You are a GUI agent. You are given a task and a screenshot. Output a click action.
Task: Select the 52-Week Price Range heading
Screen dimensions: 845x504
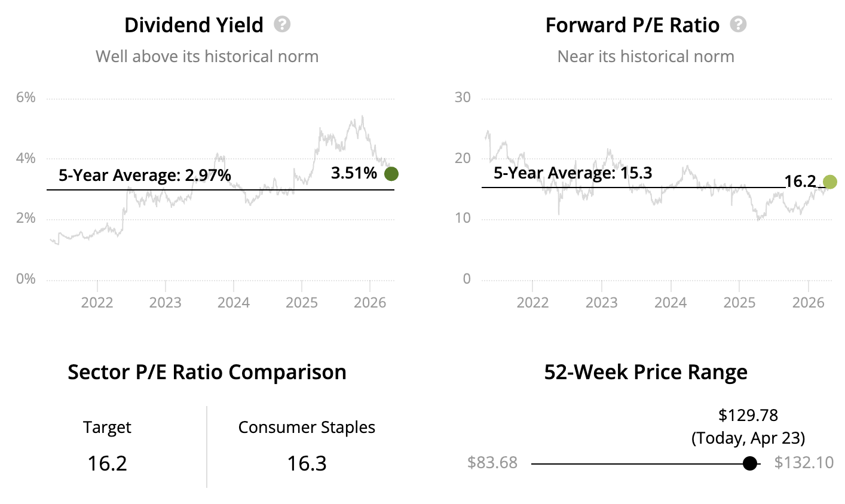[645, 372]
